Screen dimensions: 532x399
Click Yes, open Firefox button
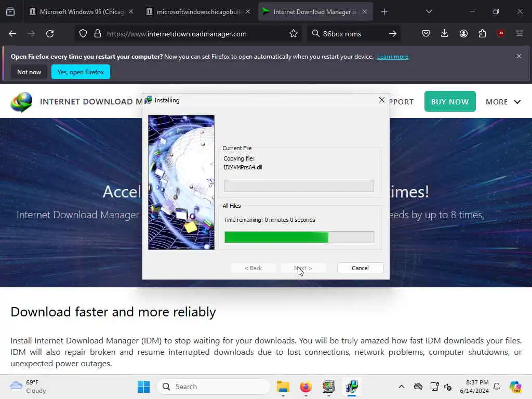coord(81,72)
